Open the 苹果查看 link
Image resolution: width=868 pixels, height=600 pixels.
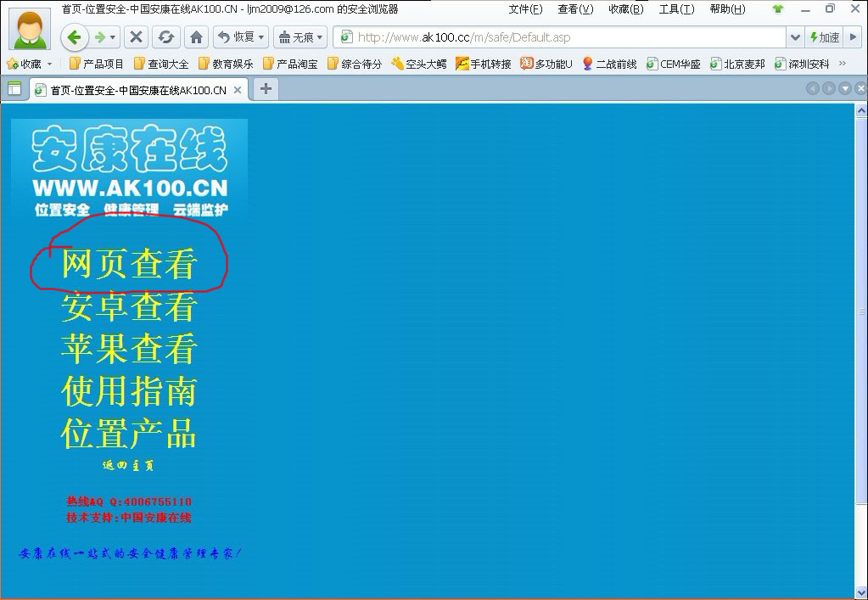click(129, 349)
